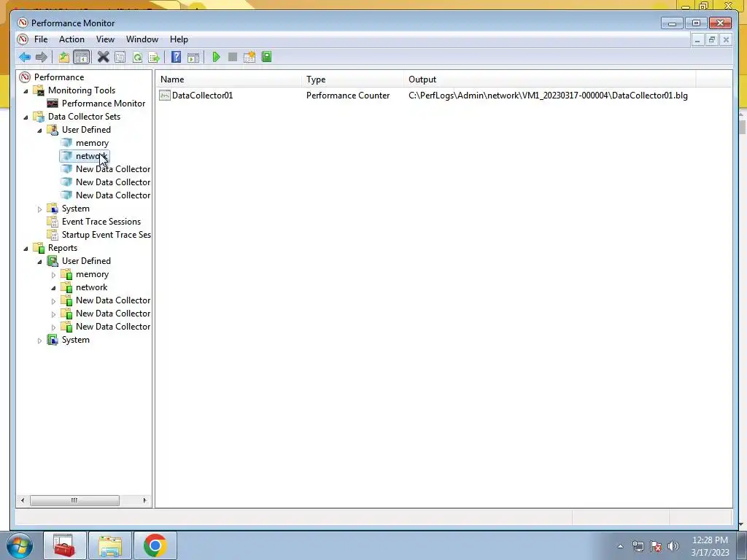
Task: Collapse the Data Collector Sets node
Action: pos(26,117)
